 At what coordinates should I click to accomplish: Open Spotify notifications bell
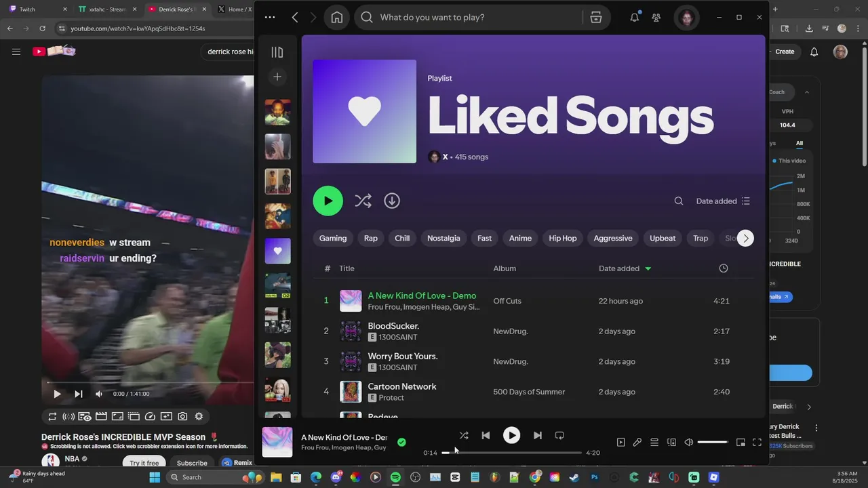(x=634, y=18)
